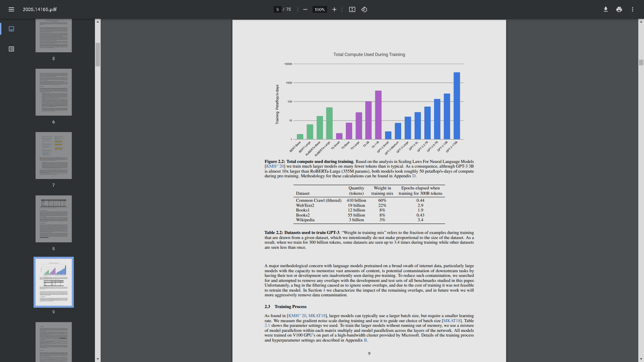The width and height of the screenshot is (644, 362).
Task: Click the fit to page button
Action: [x=352, y=9]
